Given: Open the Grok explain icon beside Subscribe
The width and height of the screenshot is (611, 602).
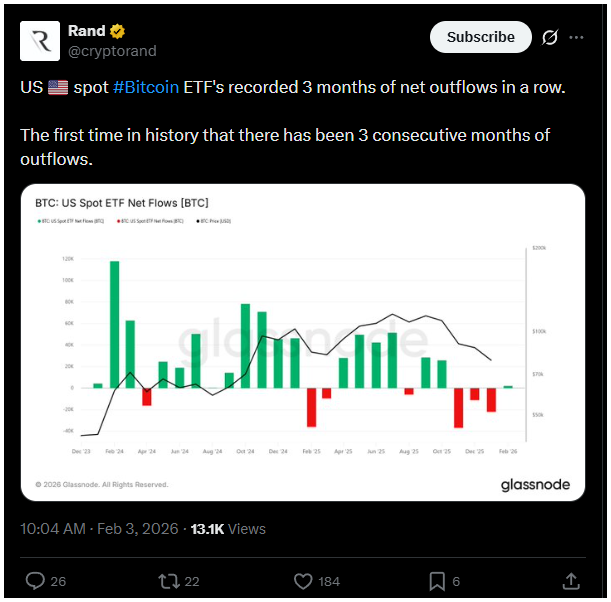Looking at the screenshot, I should (x=549, y=37).
